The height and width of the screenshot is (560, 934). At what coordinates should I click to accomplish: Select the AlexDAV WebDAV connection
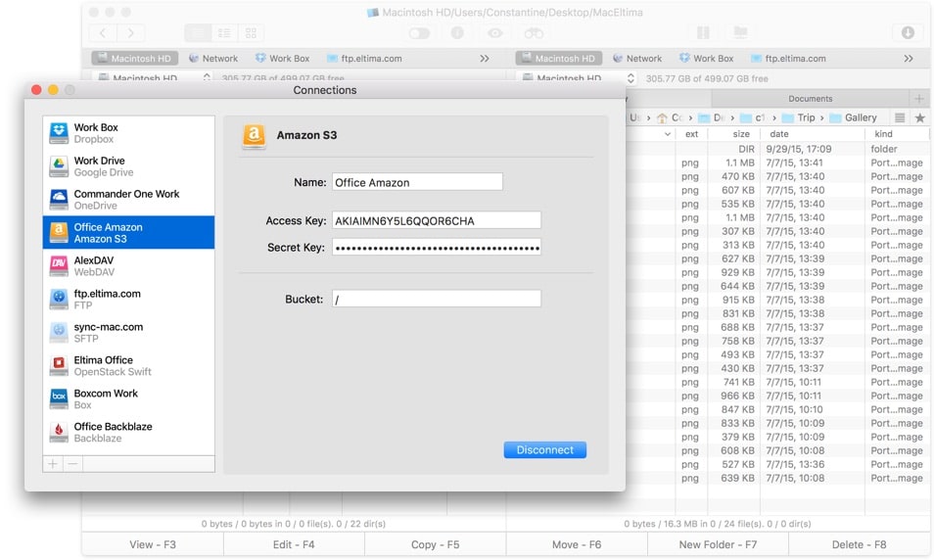point(128,265)
